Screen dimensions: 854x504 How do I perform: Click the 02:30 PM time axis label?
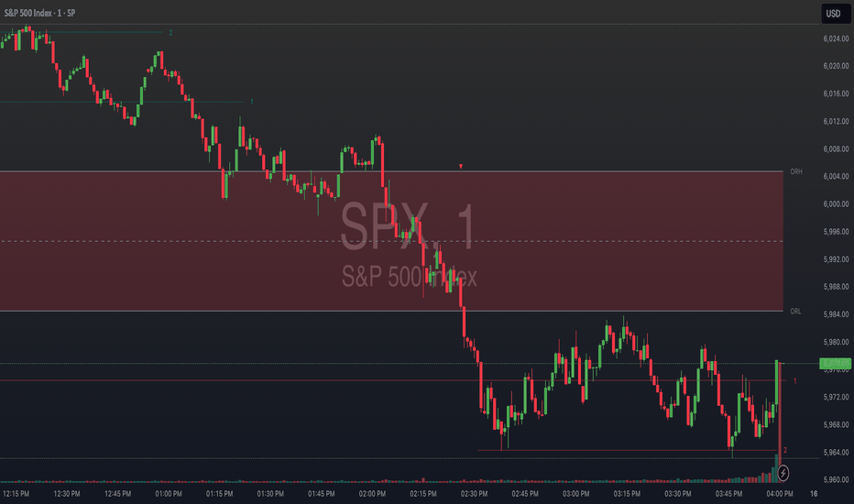coord(474,494)
